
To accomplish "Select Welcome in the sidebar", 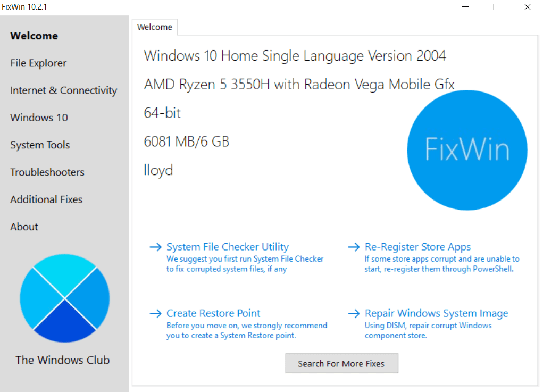I will click(34, 36).
